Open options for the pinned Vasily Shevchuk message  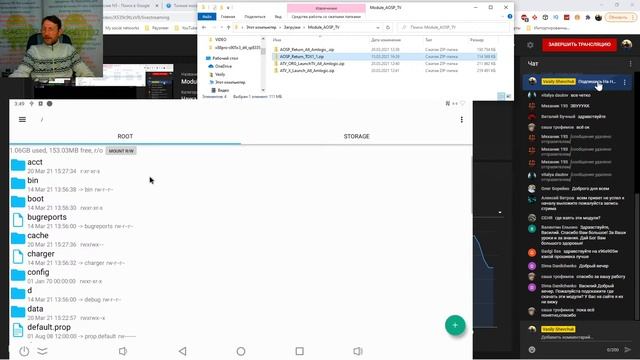click(x=624, y=82)
